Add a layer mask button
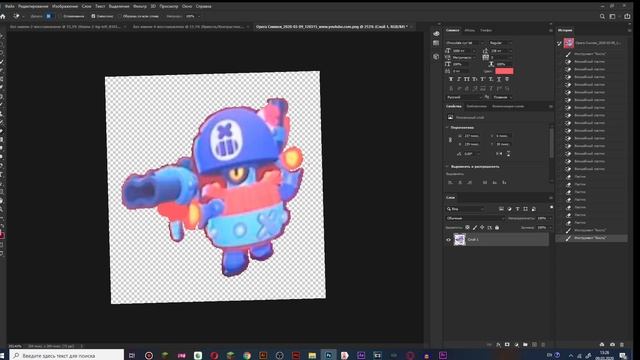The height and width of the screenshot is (360, 640). click(x=507, y=345)
